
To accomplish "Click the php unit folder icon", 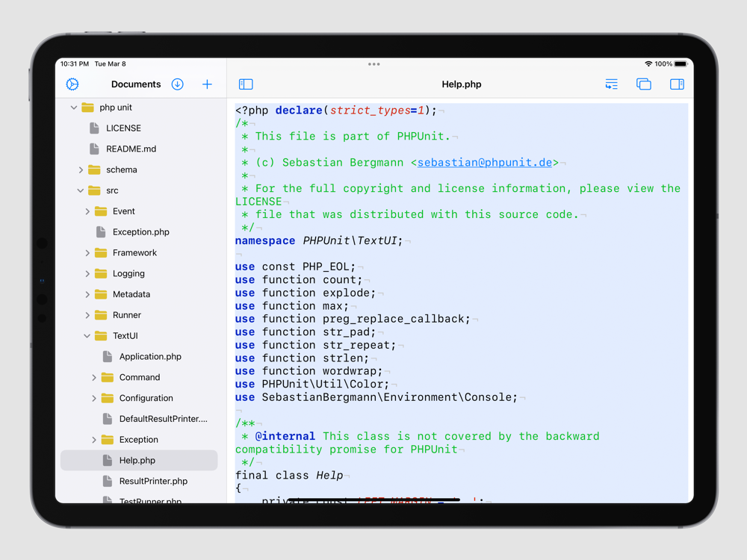I will click(x=87, y=108).
